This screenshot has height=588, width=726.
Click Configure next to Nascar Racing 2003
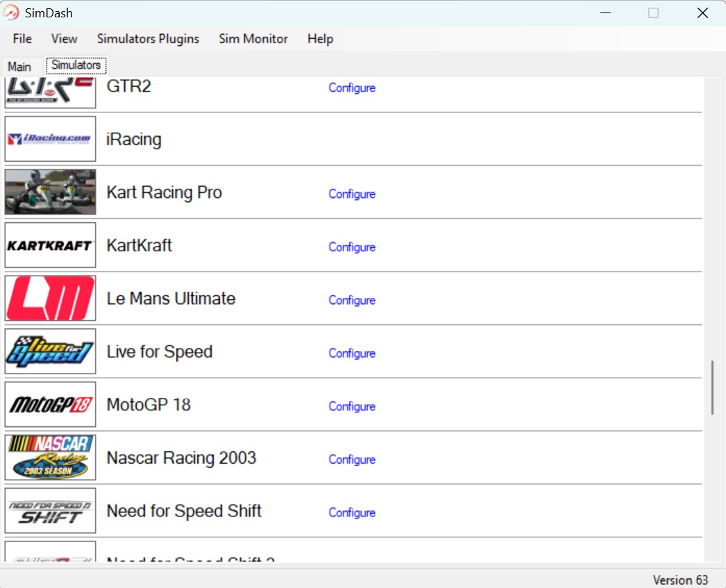352,460
